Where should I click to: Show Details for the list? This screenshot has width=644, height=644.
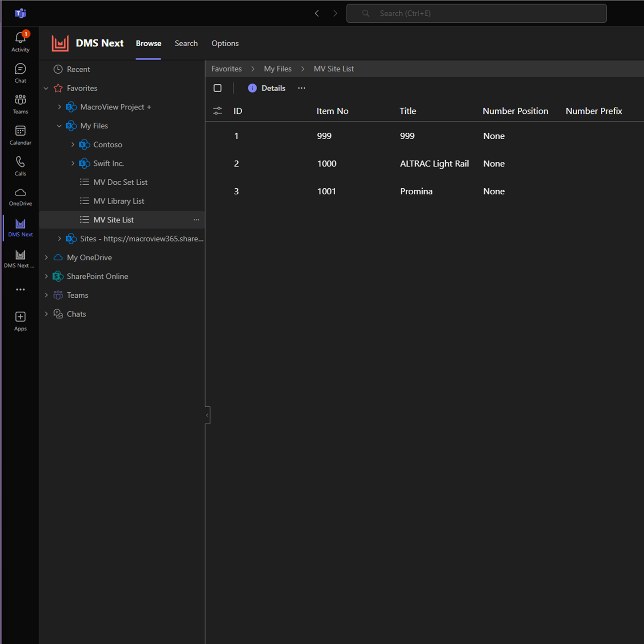267,88
